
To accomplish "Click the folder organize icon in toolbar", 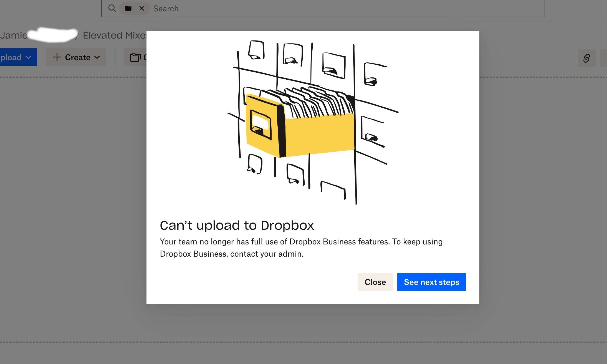I will [x=135, y=57].
